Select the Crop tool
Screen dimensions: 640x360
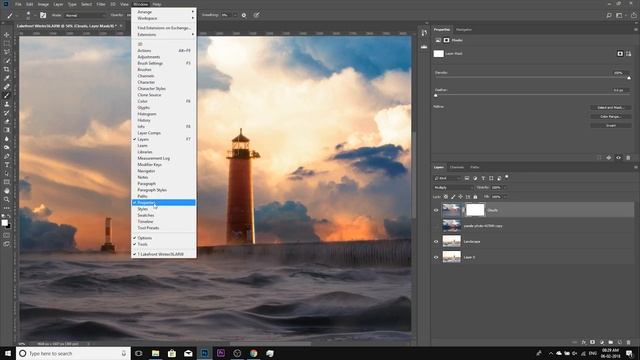(x=7, y=69)
